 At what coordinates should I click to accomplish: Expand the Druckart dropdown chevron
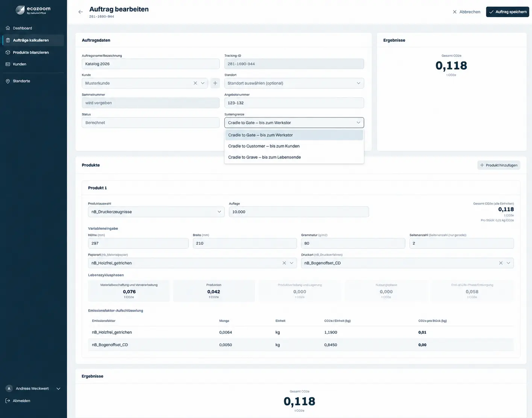(508, 263)
